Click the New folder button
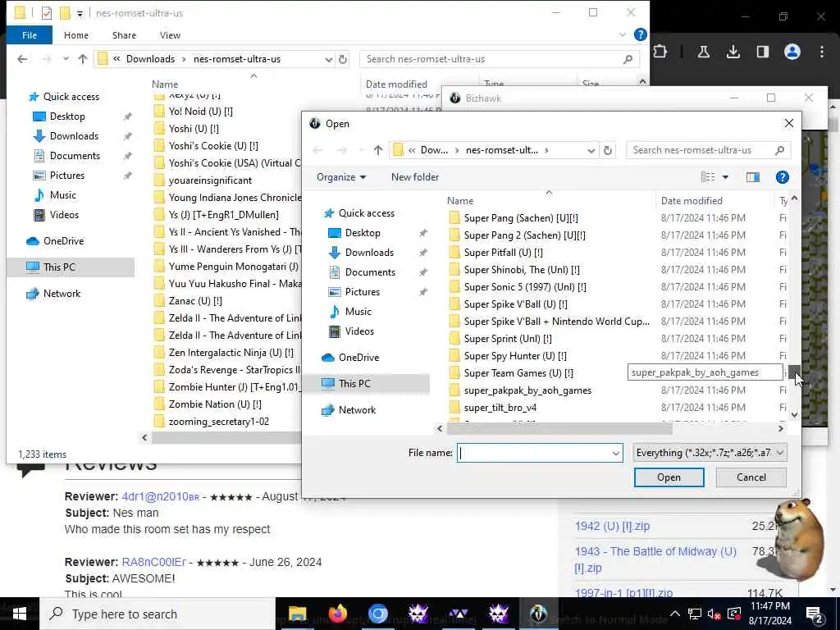This screenshot has width=840, height=630. (x=414, y=177)
